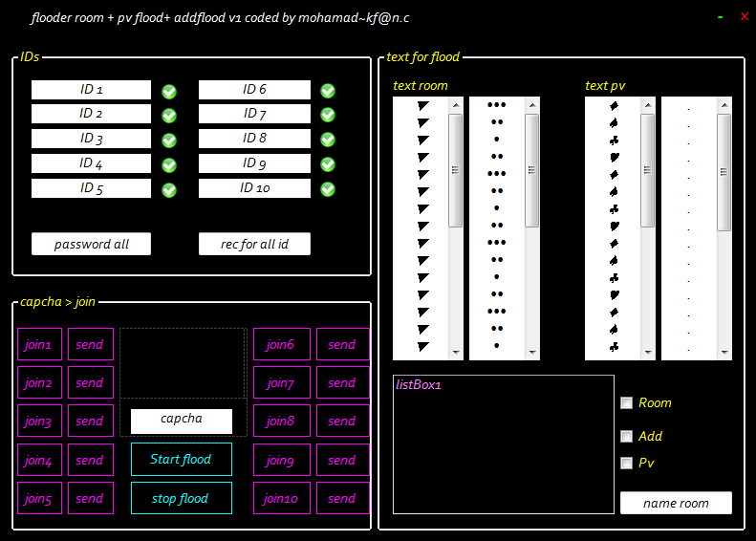Click up arrow of first text room scrollbar
The width and height of the screenshot is (756, 541).
point(456,104)
